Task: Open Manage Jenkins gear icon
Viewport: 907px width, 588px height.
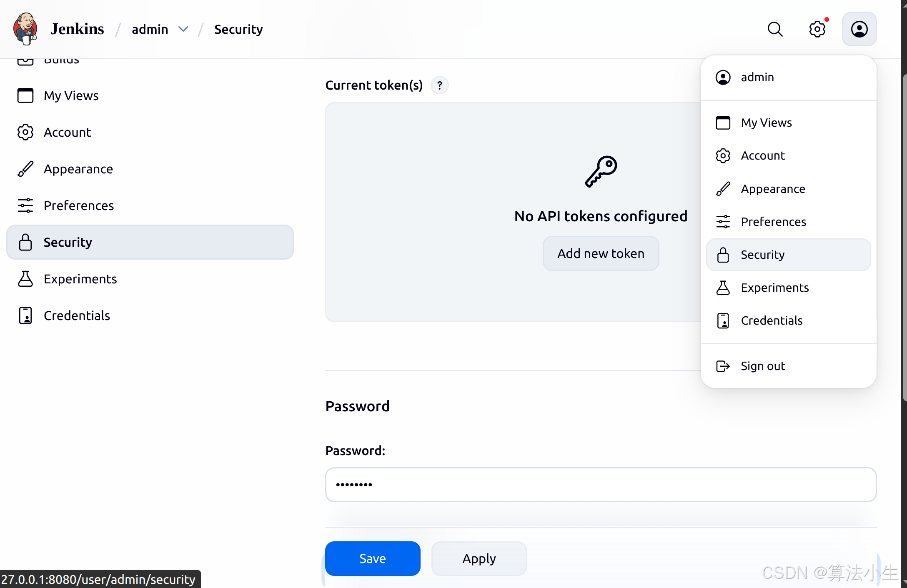Action: 817,29
